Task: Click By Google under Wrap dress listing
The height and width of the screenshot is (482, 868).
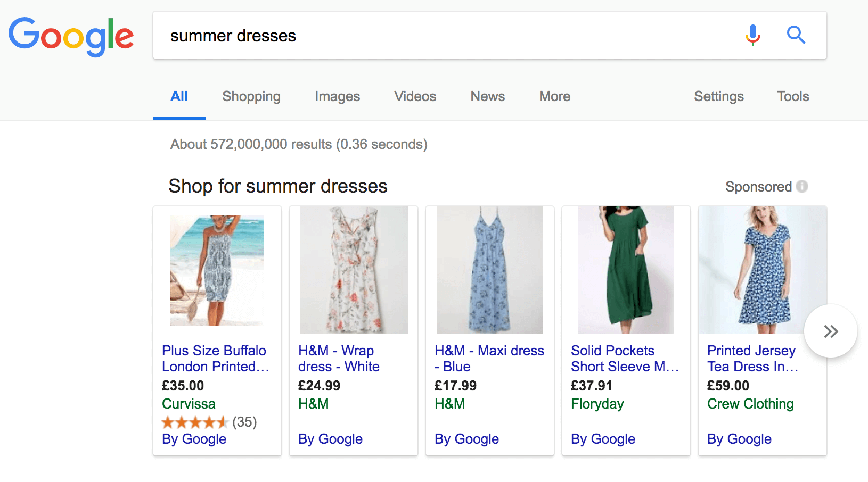Action: click(330, 439)
